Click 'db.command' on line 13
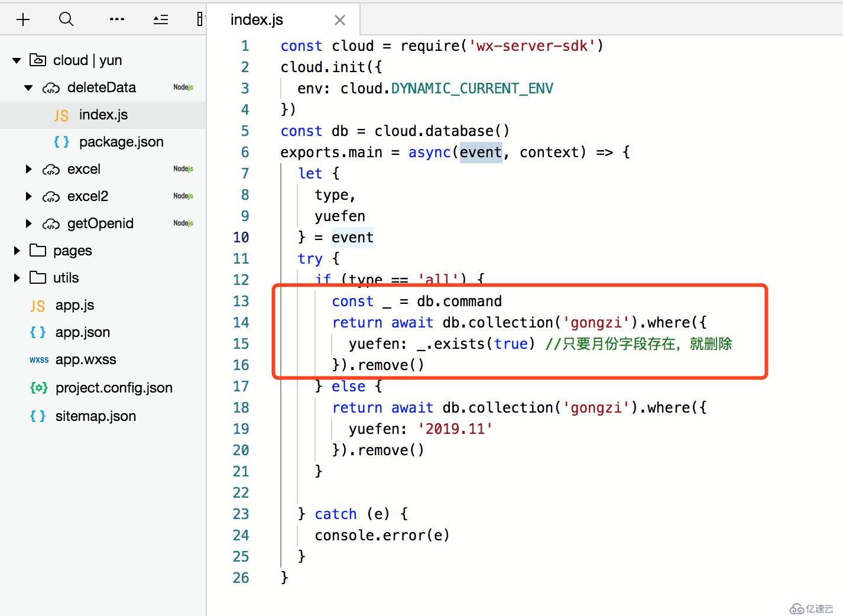843x616 pixels. pyautogui.click(x=459, y=301)
